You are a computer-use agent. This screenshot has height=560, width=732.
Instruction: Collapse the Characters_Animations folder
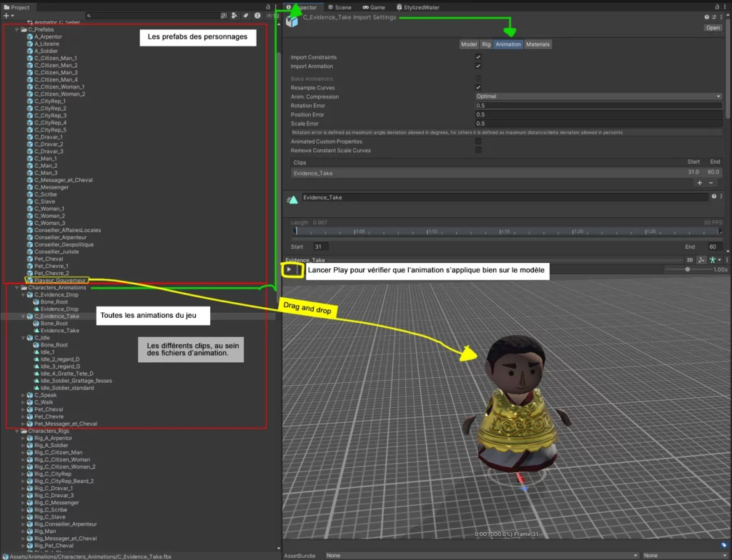coord(17,288)
